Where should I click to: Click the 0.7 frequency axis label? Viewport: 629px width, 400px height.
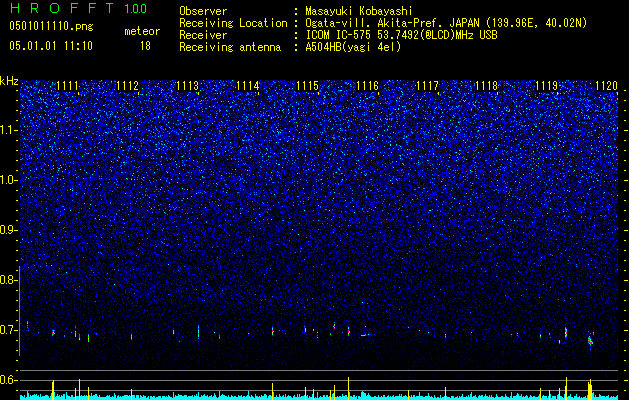(8, 330)
